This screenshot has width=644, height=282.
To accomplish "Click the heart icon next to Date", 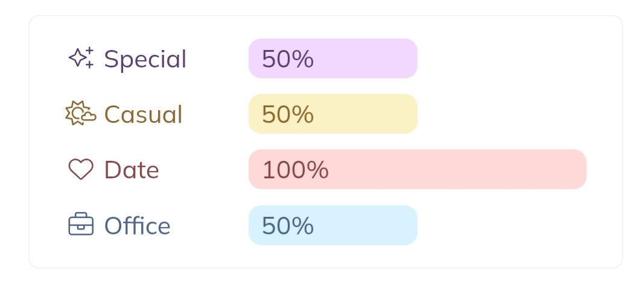I will click(81, 170).
